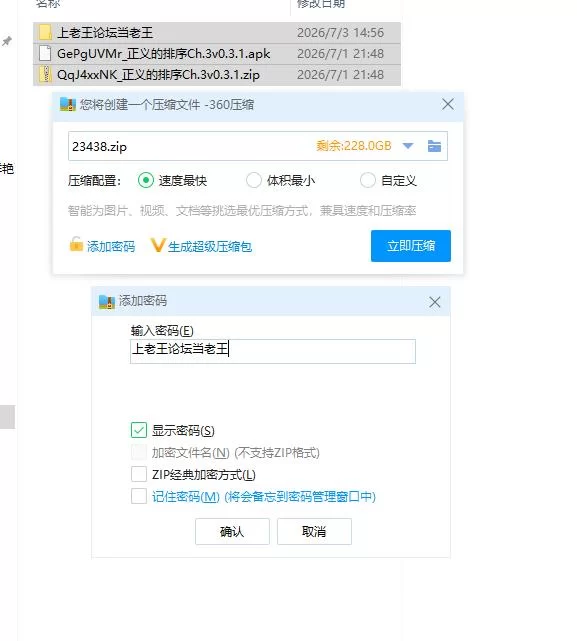Click the 修改日期 column header
Screen dimensions: 577x641
(321, 4)
